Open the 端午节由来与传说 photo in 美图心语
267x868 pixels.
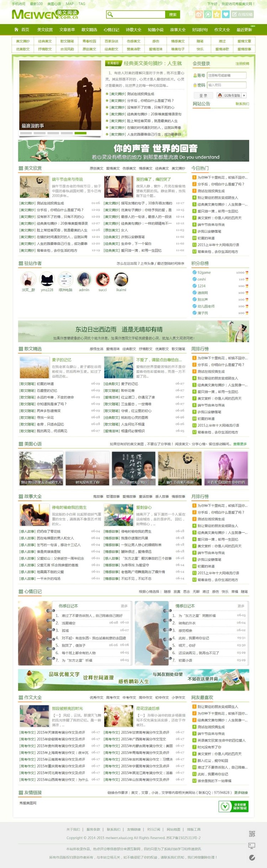tap(180, 468)
